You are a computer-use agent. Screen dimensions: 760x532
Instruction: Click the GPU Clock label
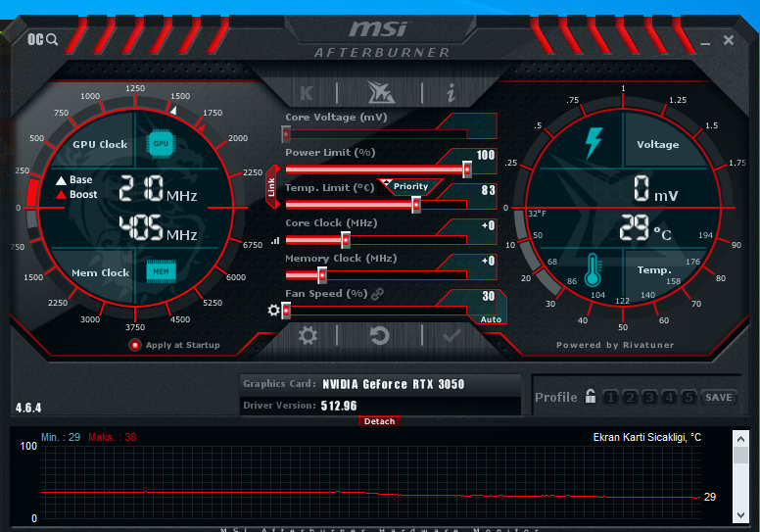(x=100, y=144)
